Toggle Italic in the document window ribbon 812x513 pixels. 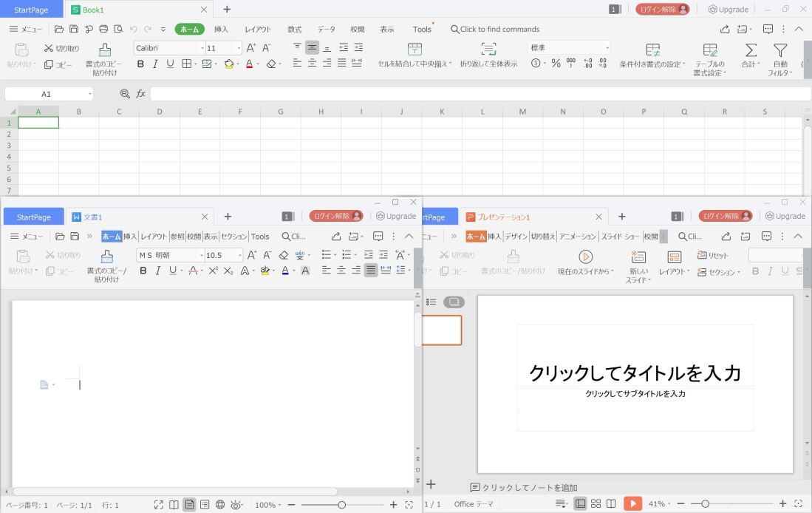(158, 271)
